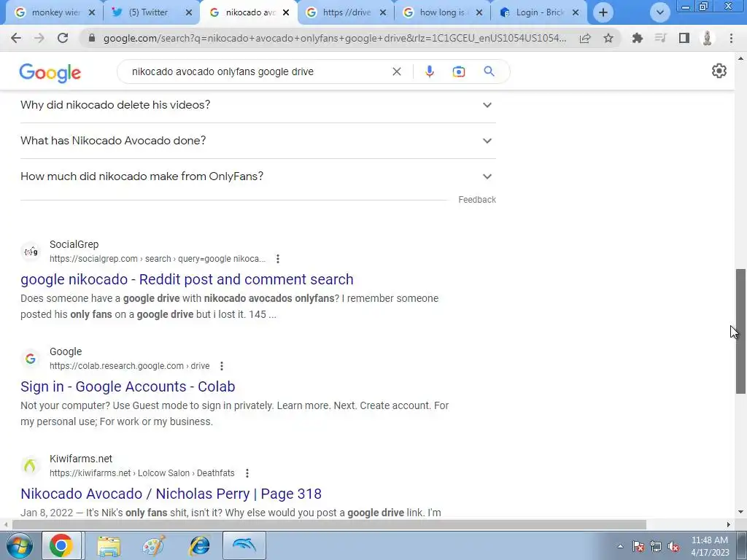The height and width of the screenshot is (560, 747).
Task: Expand "What has Nikocado Avocado done?"
Action: tap(258, 141)
